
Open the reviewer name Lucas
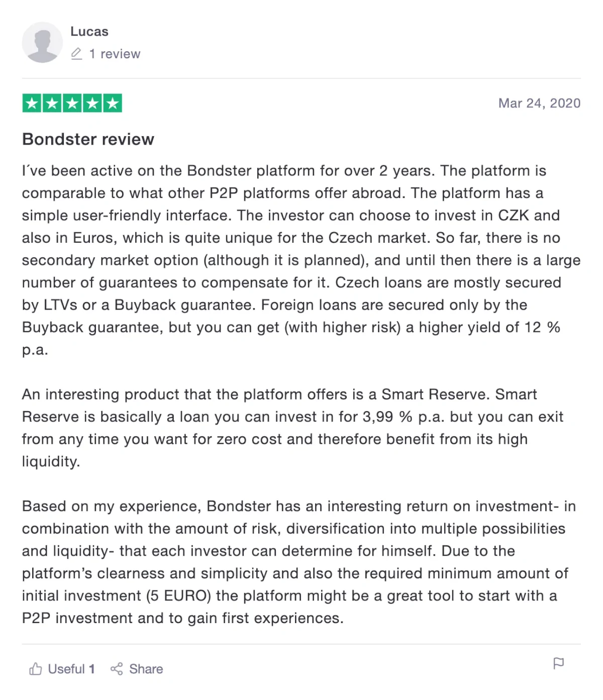pos(89,32)
